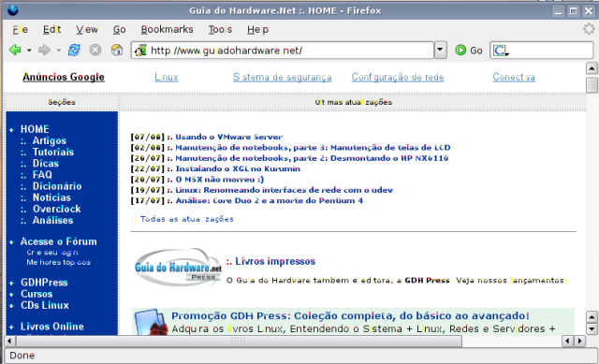Click the Stop loading icon
The width and height of the screenshot is (599, 364).
point(95,50)
